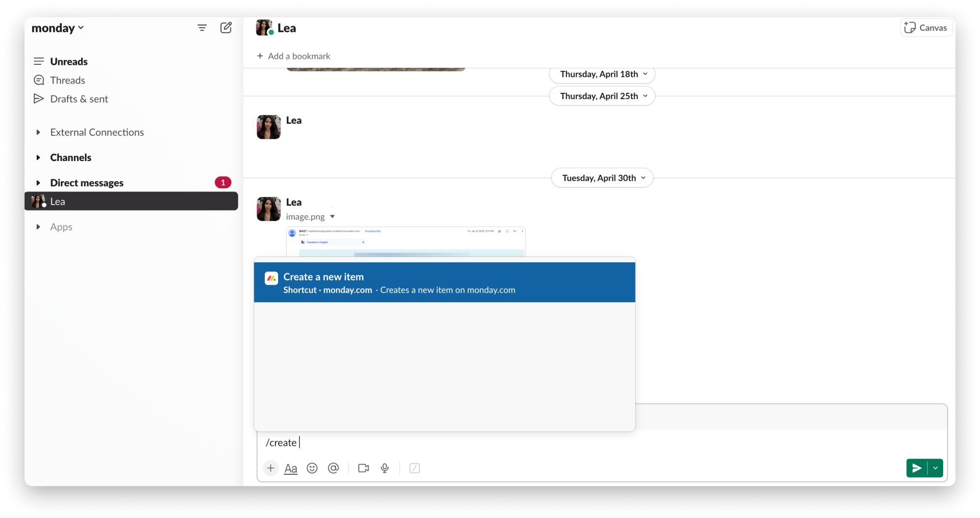Click the /create message input field

602,442
